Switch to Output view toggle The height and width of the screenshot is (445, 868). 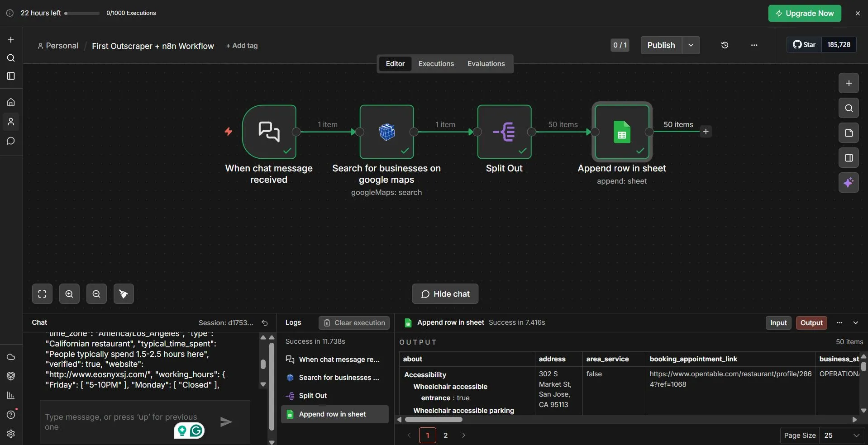[x=811, y=323]
